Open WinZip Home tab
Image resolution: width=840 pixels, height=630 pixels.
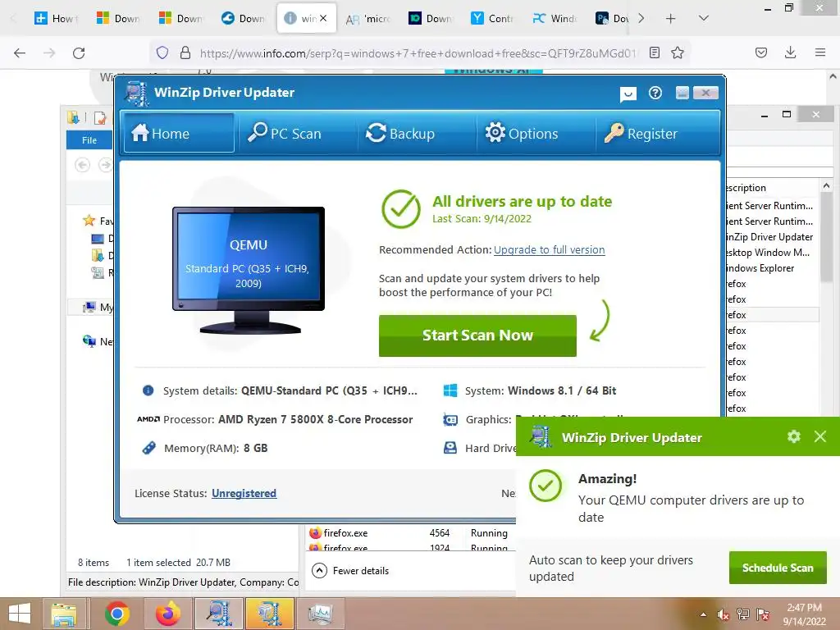point(178,133)
